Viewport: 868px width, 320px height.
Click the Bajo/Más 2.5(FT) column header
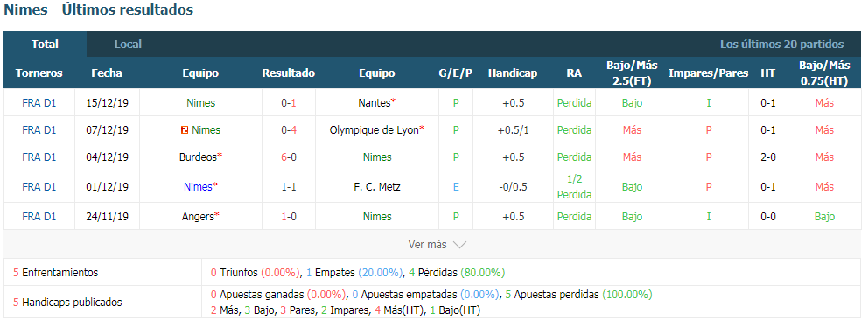[632, 73]
